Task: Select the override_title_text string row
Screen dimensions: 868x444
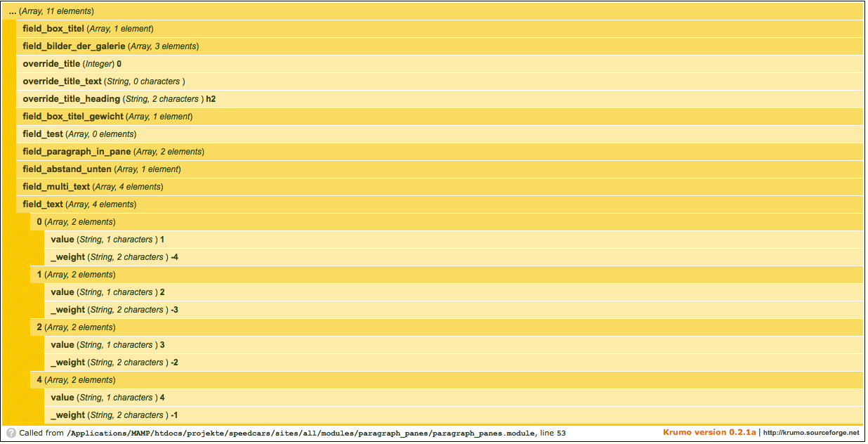Action: [x=440, y=81]
